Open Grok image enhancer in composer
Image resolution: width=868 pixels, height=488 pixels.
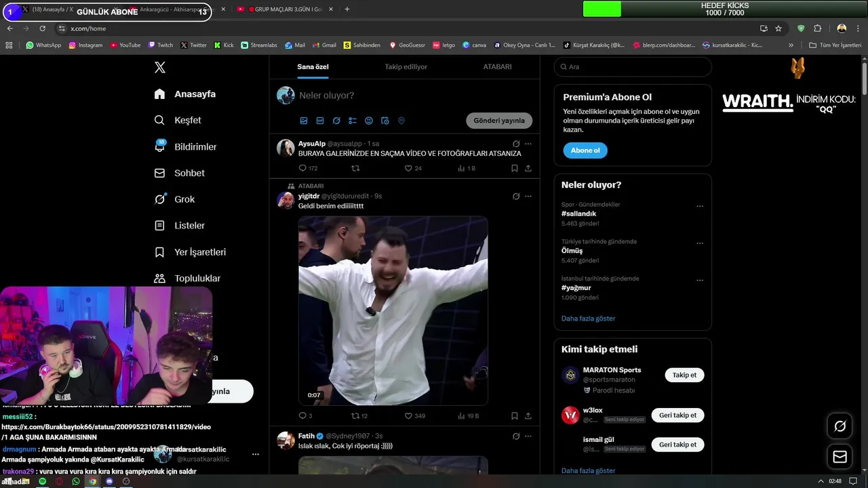point(336,121)
